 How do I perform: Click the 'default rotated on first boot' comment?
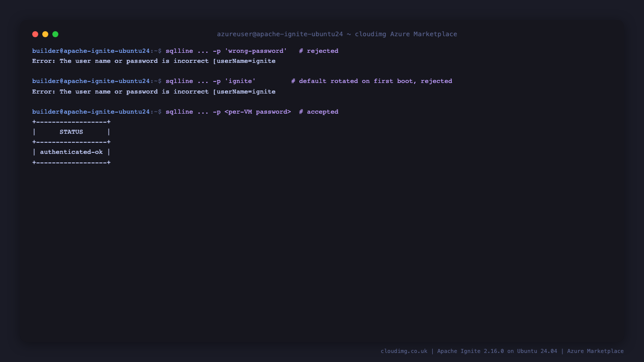[371, 81]
